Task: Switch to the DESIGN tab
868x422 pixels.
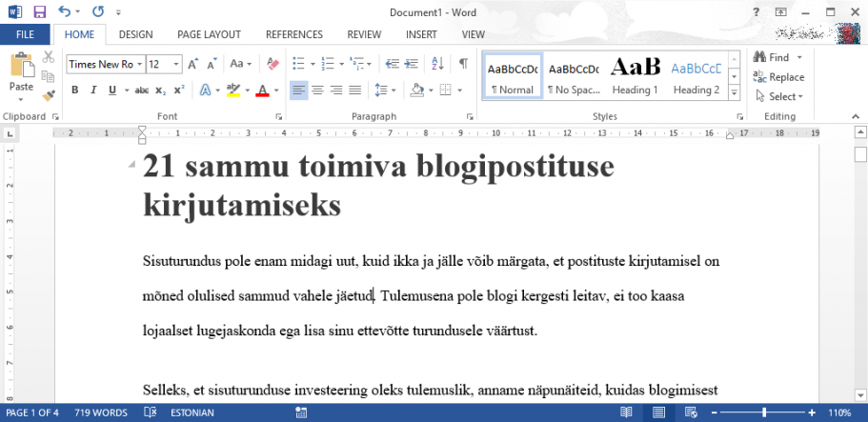Action: [x=135, y=34]
